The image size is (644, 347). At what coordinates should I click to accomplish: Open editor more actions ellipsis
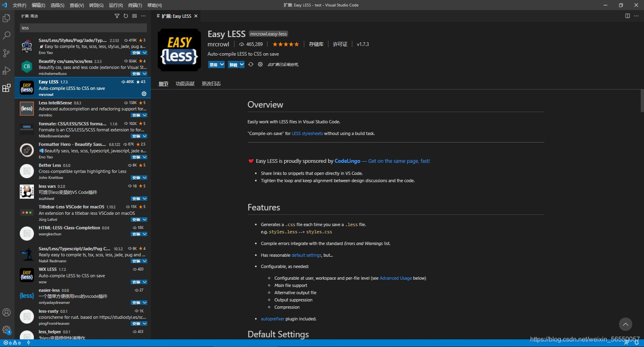tap(636, 16)
